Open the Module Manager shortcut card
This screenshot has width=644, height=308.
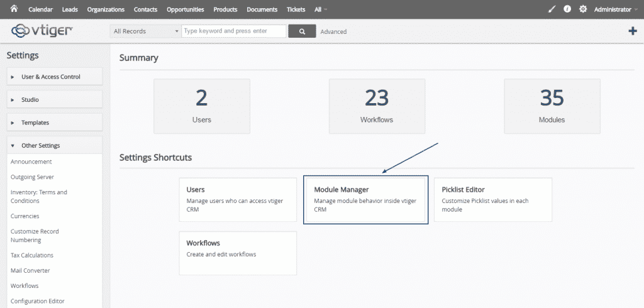coord(365,200)
